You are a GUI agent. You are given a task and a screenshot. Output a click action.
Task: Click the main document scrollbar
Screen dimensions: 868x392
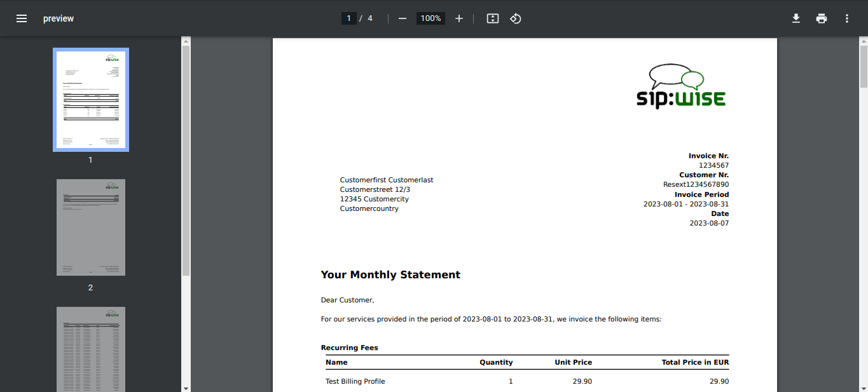(x=863, y=66)
